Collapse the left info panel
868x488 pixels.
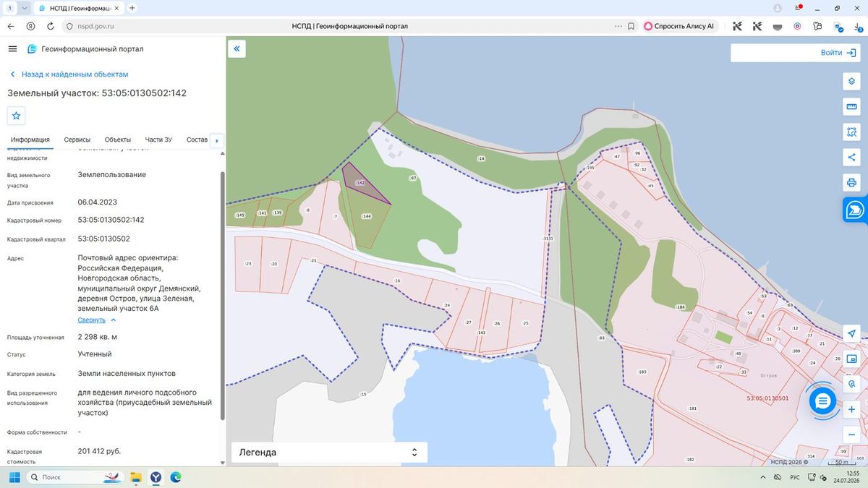pos(237,48)
